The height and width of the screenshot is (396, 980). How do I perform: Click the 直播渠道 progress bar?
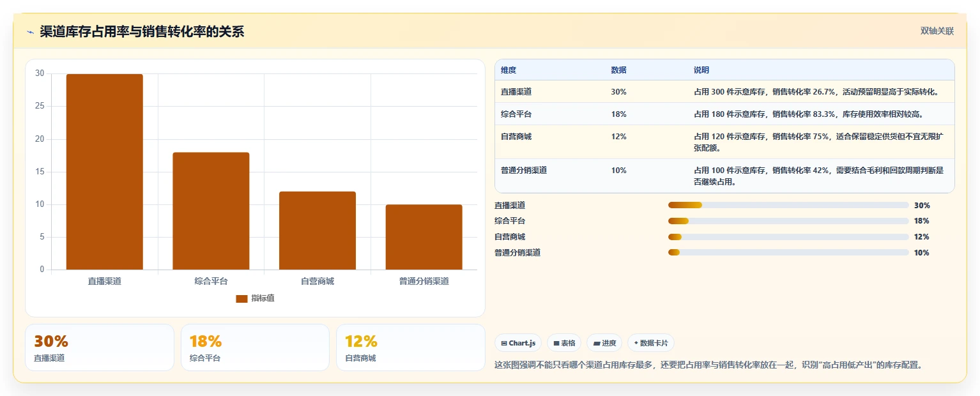pyautogui.click(x=788, y=205)
